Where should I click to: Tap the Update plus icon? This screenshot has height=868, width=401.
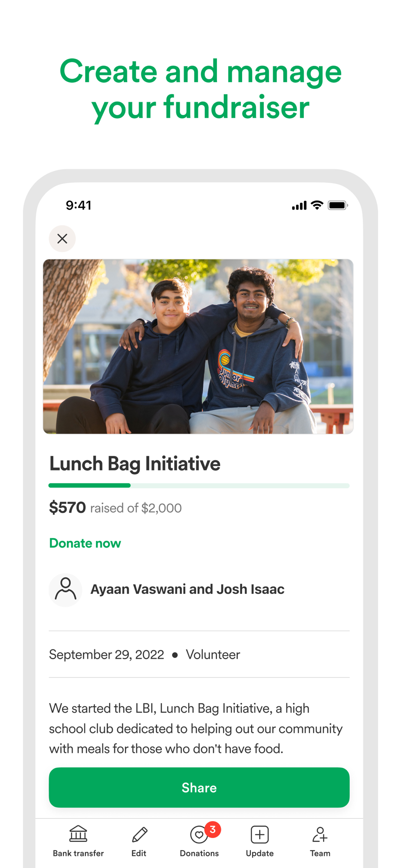click(x=260, y=834)
